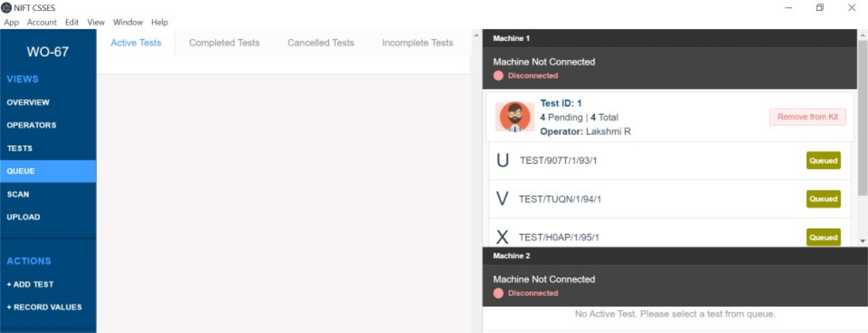Select the U sample icon
The width and height of the screenshot is (868, 333).
coord(503,160)
